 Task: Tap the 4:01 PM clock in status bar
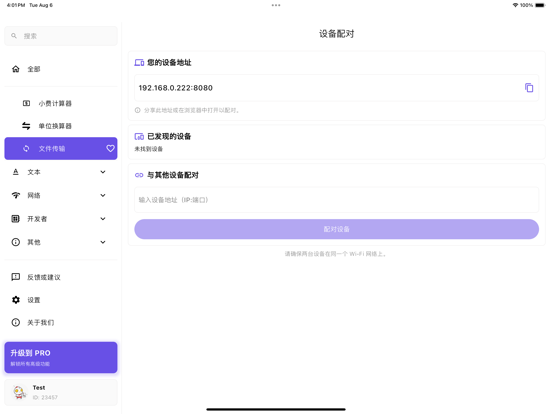(16, 5)
